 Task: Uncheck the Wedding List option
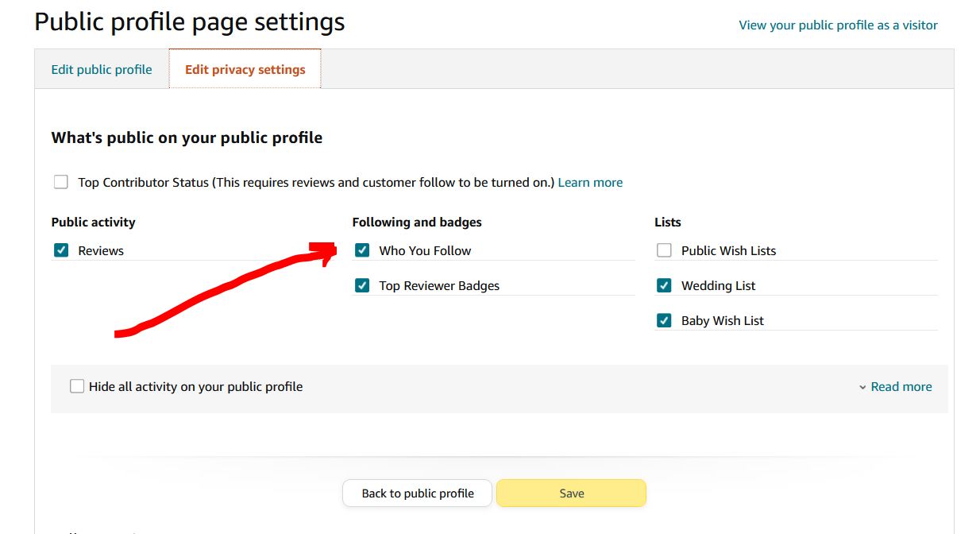coord(664,284)
